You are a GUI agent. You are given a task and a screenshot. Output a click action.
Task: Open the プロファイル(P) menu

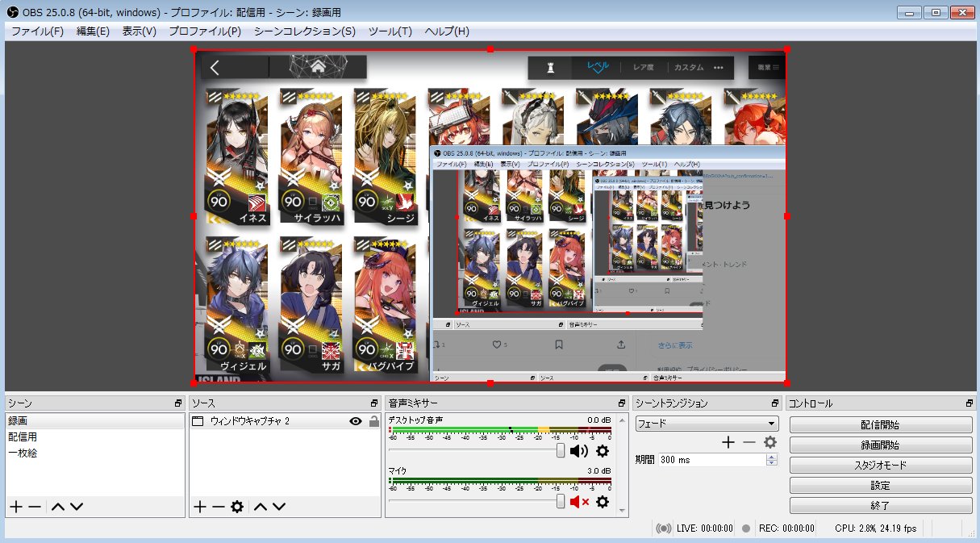coord(205,31)
